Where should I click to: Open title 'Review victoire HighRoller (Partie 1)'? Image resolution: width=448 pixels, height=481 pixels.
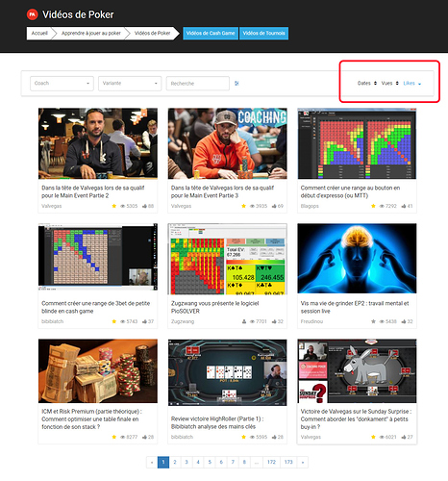(x=217, y=422)
